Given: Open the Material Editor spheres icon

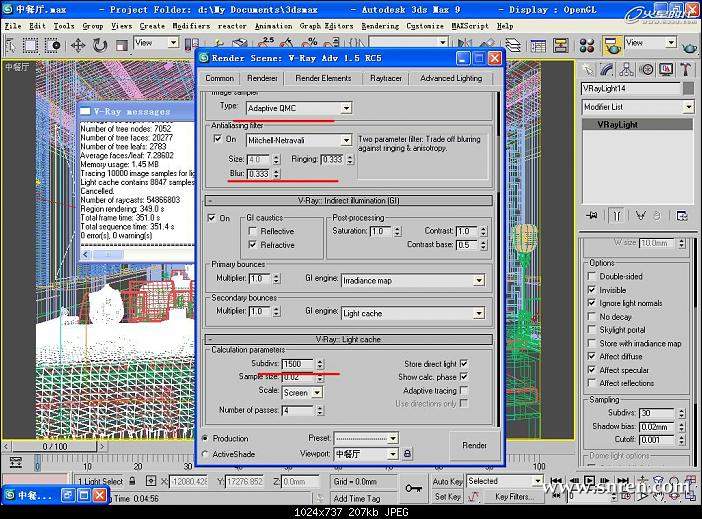Looking at the screenshot, I should click(586, 45).
